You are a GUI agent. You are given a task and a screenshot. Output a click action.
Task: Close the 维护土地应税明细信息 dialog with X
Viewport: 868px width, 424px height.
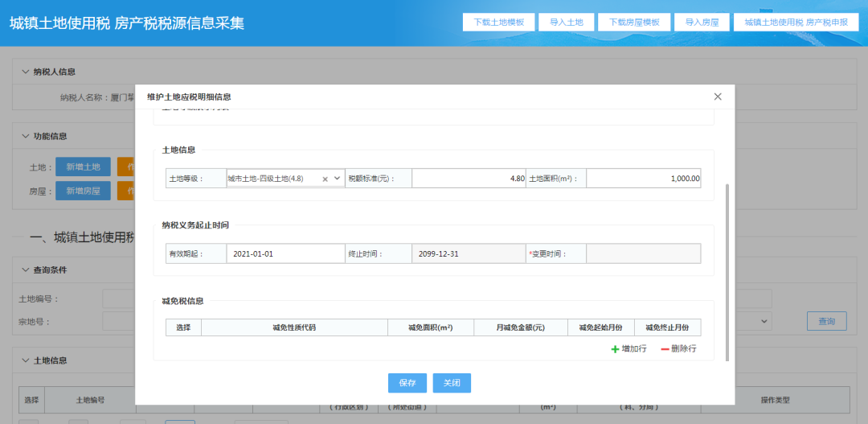point(718,97)
